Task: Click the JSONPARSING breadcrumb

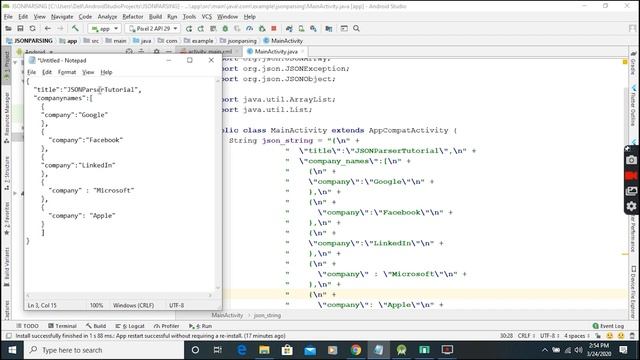Action: (x=30, y=41)
